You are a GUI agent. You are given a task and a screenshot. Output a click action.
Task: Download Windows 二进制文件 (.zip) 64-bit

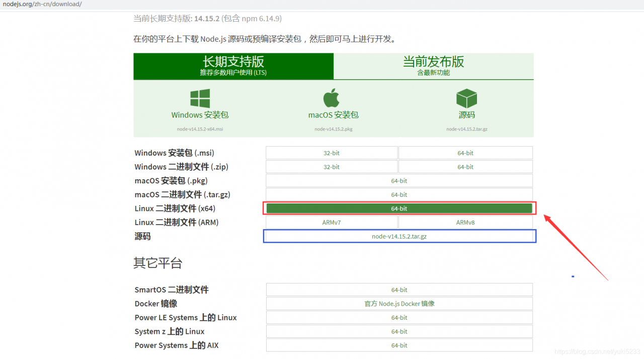point(465,167)
